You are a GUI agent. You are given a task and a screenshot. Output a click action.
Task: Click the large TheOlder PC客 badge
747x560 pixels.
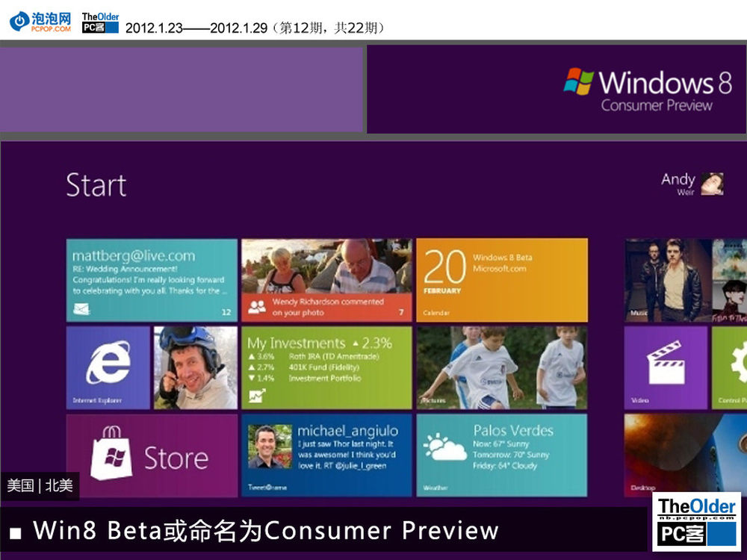click(696, 521)
